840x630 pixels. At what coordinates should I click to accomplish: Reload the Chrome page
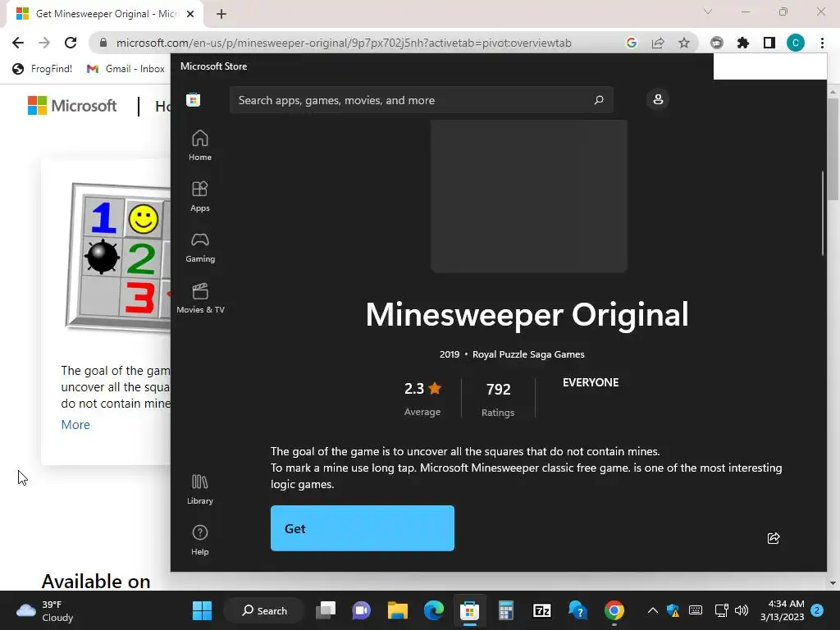point(71,43)
